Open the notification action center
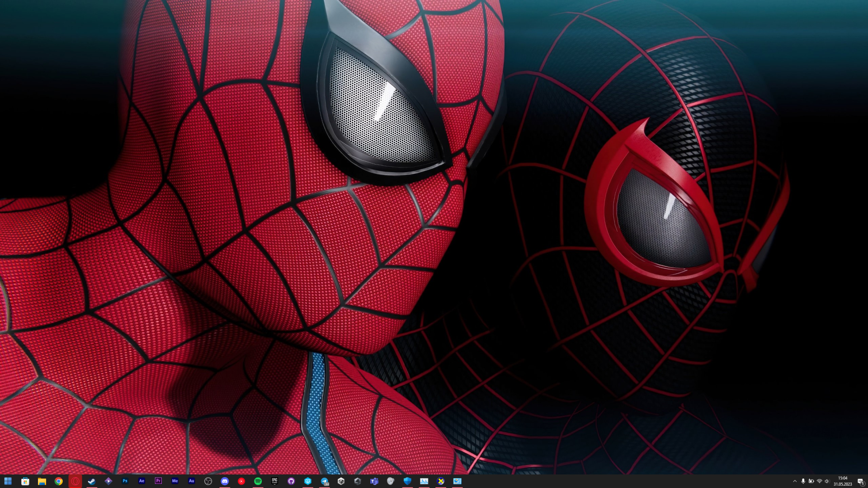 pyautogui.click(x=860, y=482)
